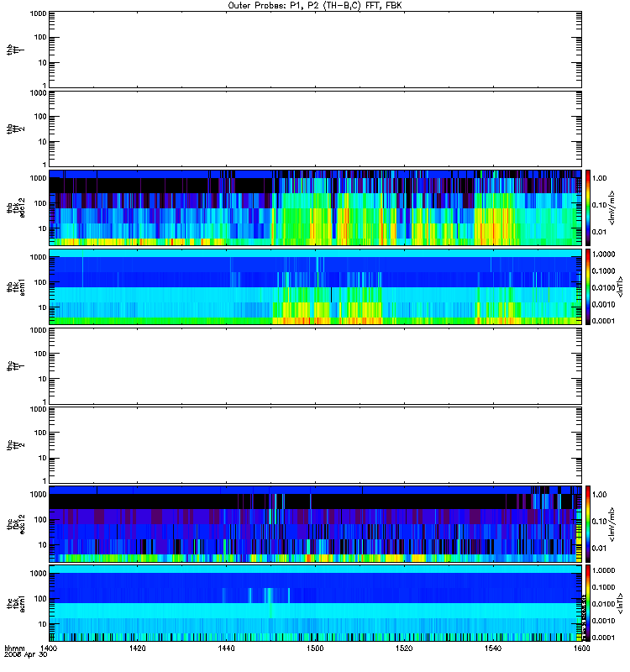Select the thc fbk scm1 spectrogram panel
This screenshot has height=672, width=630.
point(315,603)
